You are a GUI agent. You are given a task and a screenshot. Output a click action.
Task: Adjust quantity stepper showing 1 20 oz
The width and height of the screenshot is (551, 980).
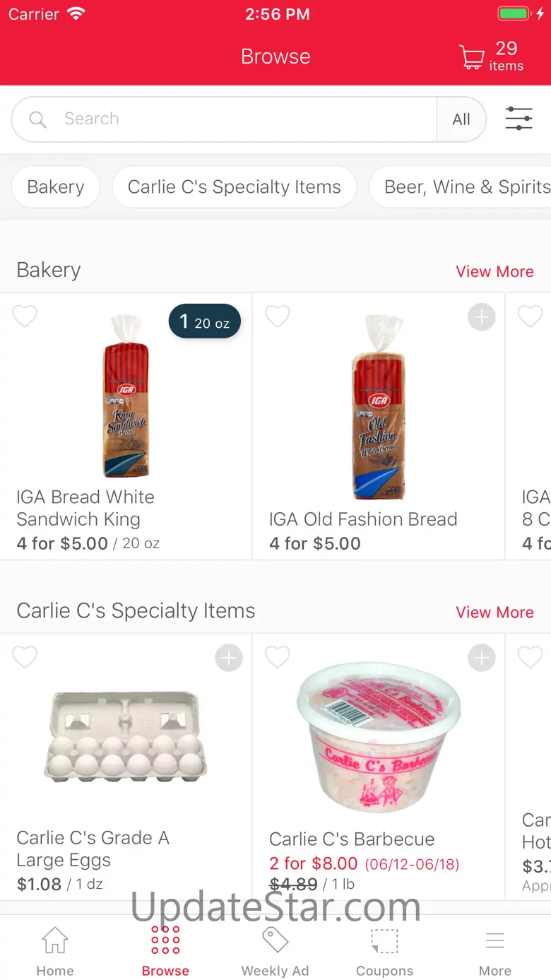(x=205, y=322)
